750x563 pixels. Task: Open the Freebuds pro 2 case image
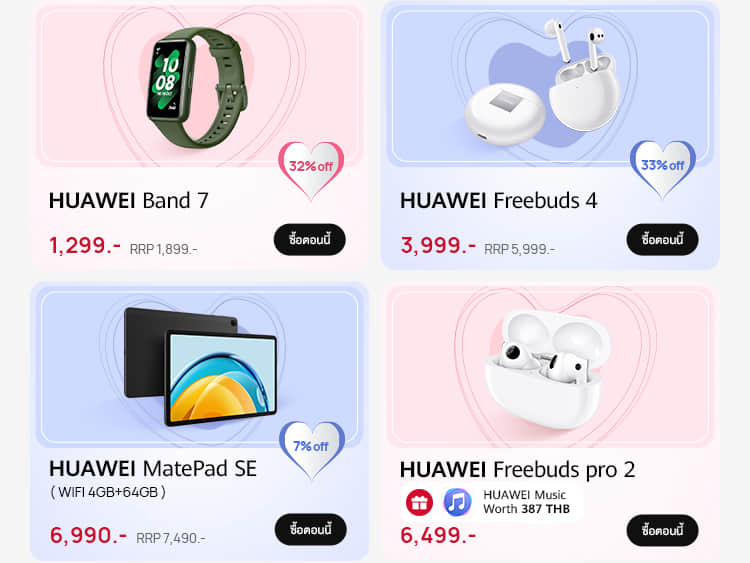[x=547, y=368]
